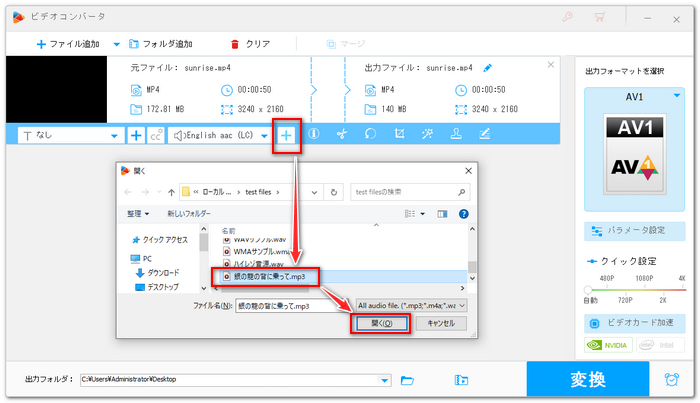This screenshot has height=403, width=700.
Task: Click the 開く(O) button
Action: coord(379,324)
